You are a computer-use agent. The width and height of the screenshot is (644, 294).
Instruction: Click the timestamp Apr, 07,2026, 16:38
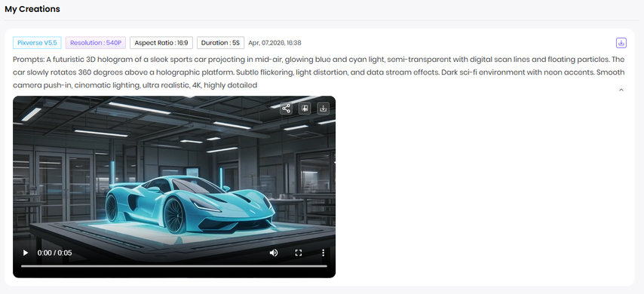(x=274, y=43)
